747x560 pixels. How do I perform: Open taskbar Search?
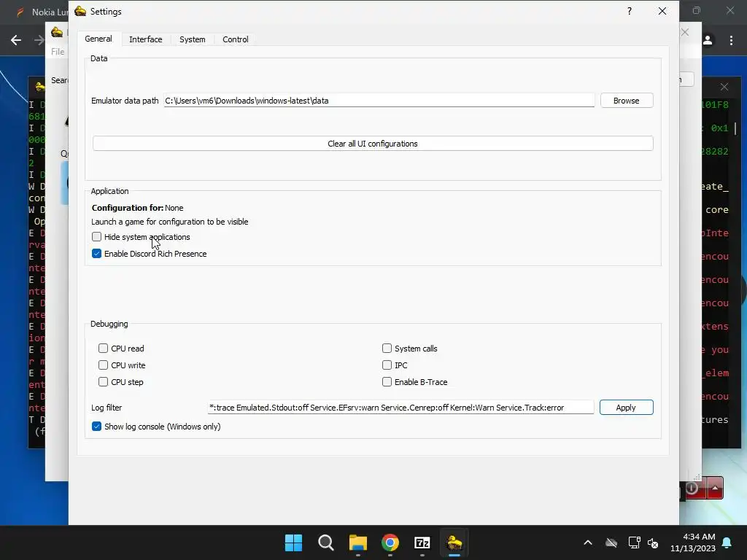point(326,542)
